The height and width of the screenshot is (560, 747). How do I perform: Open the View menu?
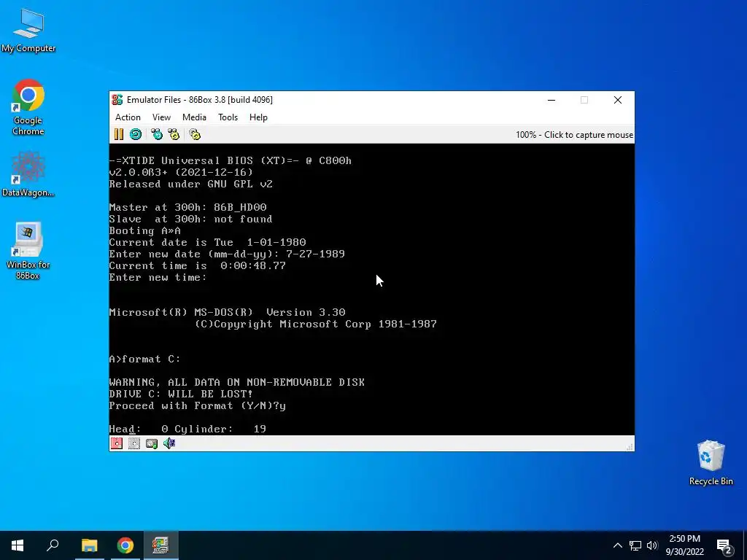161,117
